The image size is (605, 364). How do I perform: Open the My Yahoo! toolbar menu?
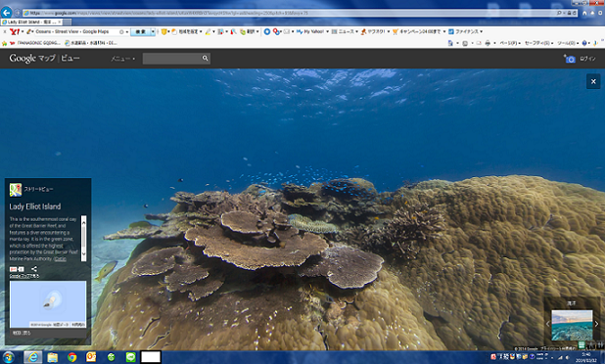coord(311,31)
